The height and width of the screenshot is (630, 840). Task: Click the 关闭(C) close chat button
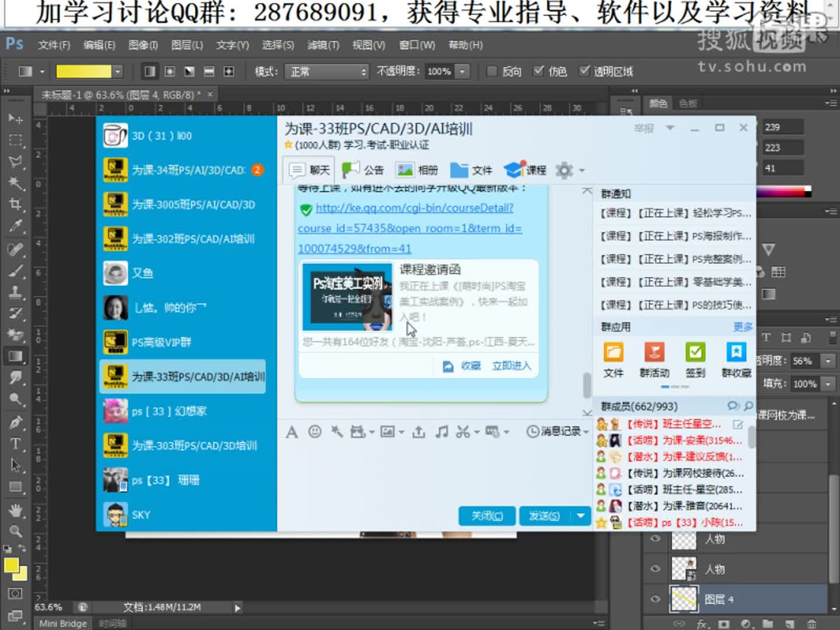(x=487, y=516)
